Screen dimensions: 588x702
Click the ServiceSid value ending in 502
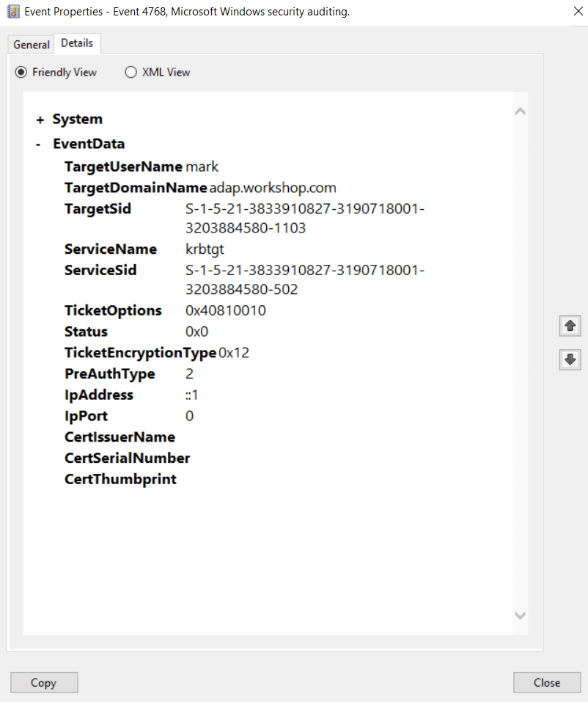click(x=305, y=279)
